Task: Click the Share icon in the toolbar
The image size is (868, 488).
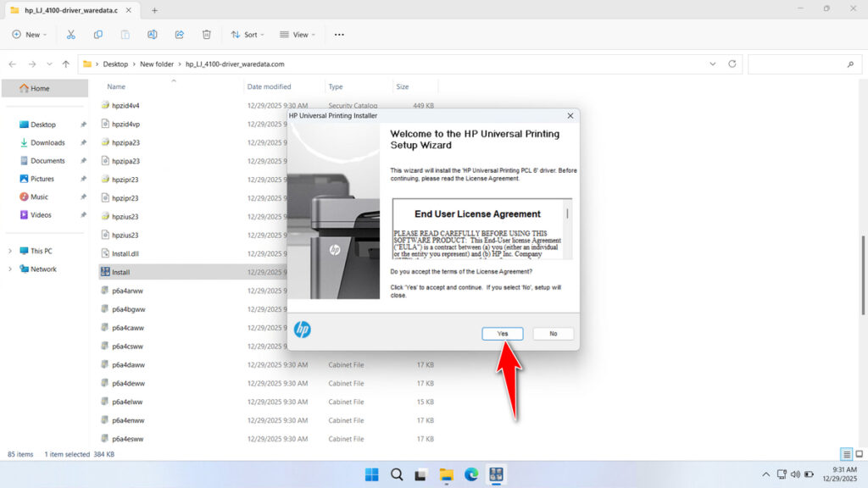Action: [179, 34]
